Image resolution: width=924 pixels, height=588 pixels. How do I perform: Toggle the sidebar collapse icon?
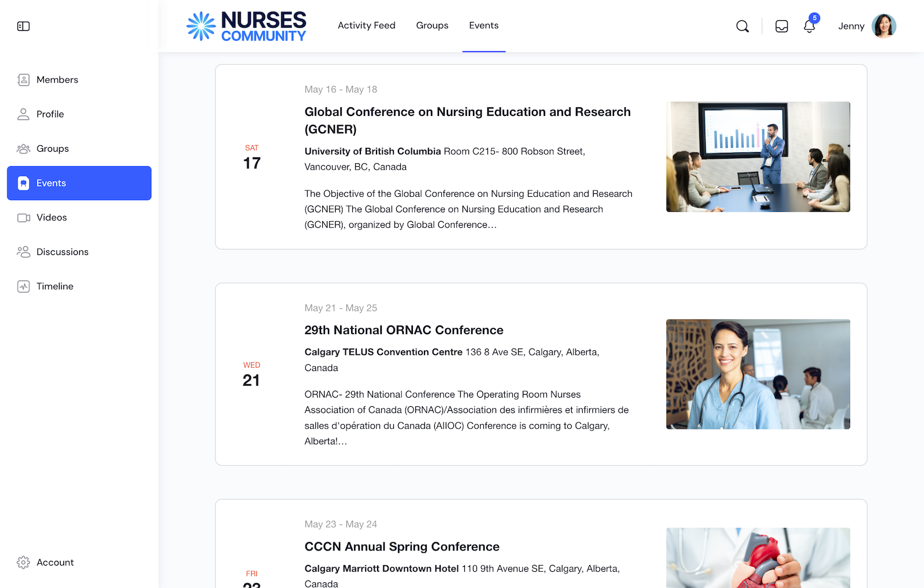[24, 27]
